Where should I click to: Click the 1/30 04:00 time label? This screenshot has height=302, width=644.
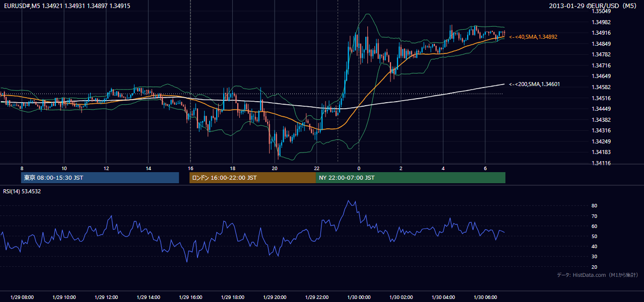[443, 297]
